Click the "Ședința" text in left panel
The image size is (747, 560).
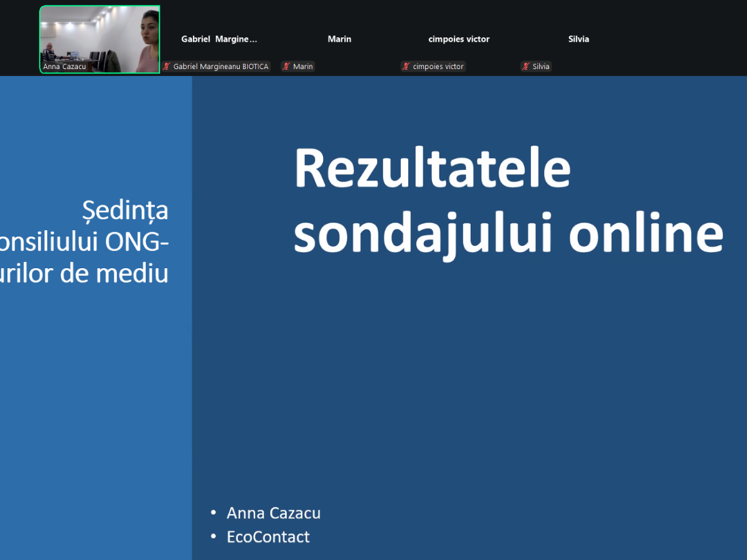[x=125, y=211]
